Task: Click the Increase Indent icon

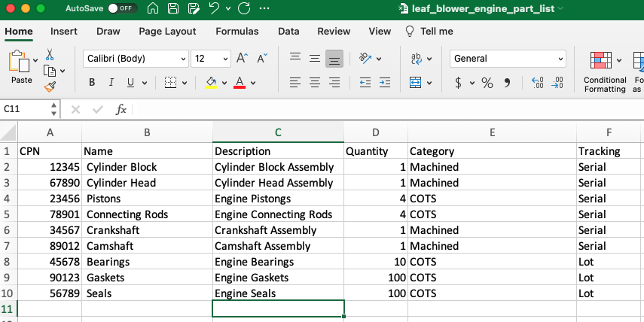Action: click(x=383, y=83)
